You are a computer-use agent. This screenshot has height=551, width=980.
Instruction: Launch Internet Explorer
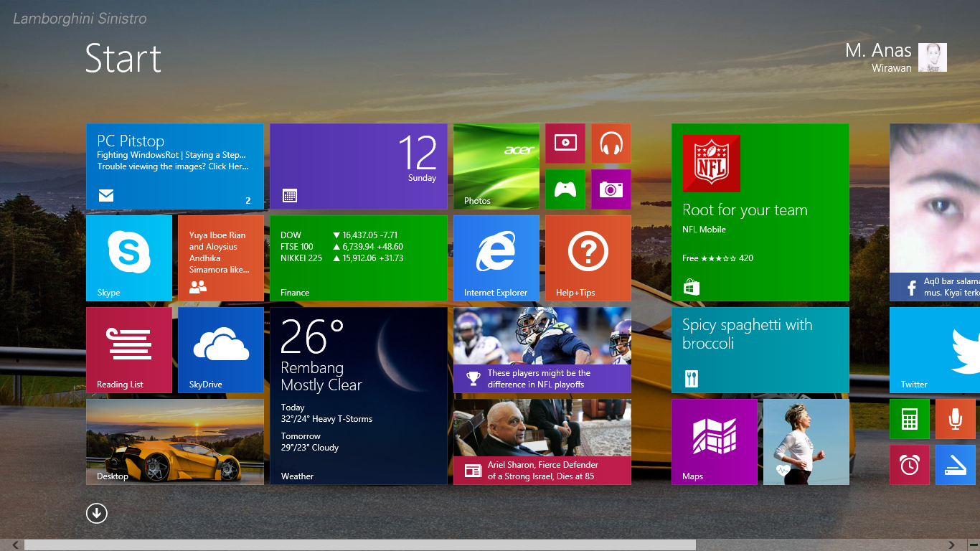pos(496,258)
